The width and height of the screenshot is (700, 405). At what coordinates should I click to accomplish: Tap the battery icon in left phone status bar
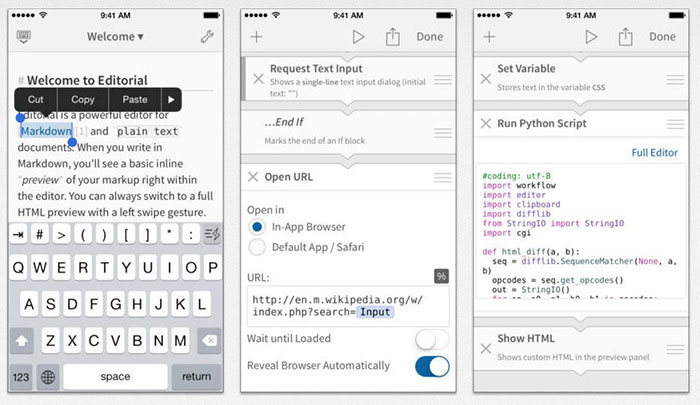click(x=211, y=15)
